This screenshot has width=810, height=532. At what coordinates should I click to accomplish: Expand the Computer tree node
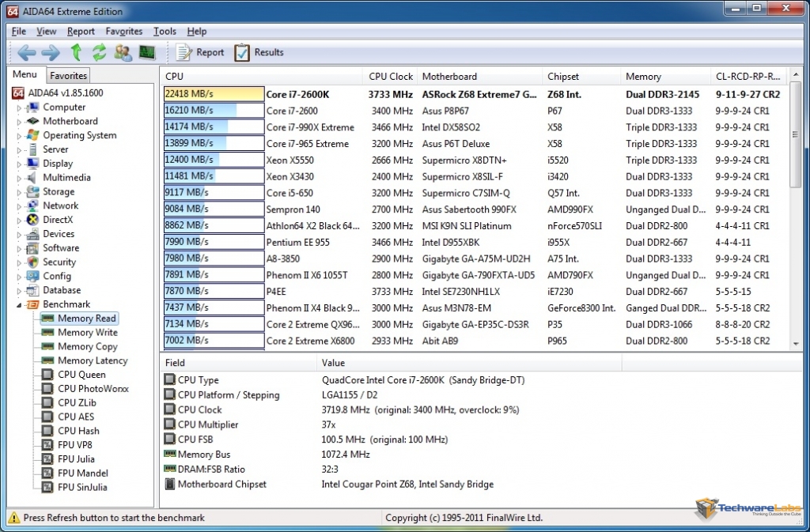19,108
